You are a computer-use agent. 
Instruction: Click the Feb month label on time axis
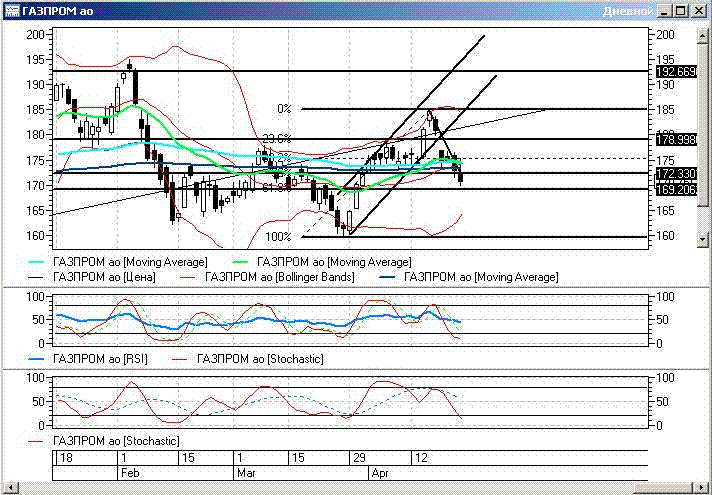click(x=130, y=473)
